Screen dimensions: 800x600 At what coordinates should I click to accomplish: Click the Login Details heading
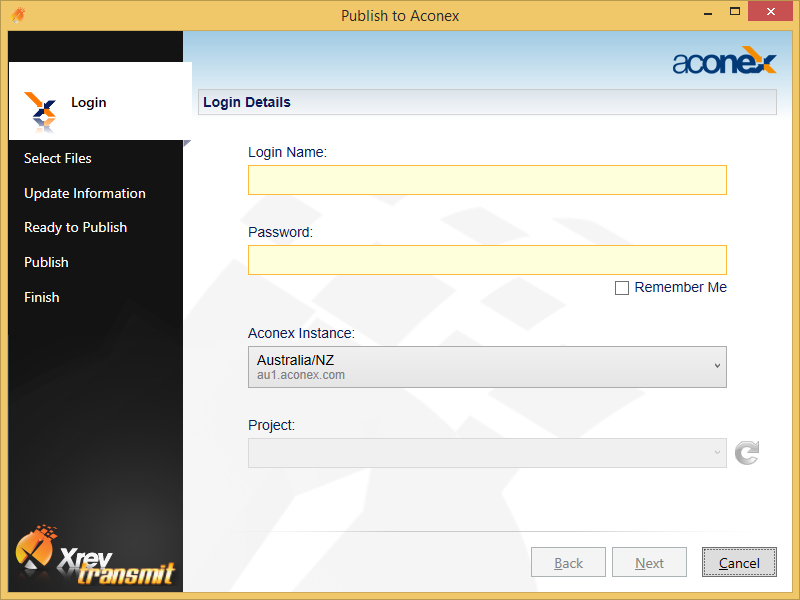pyautogui.click(x=247, y=102)
